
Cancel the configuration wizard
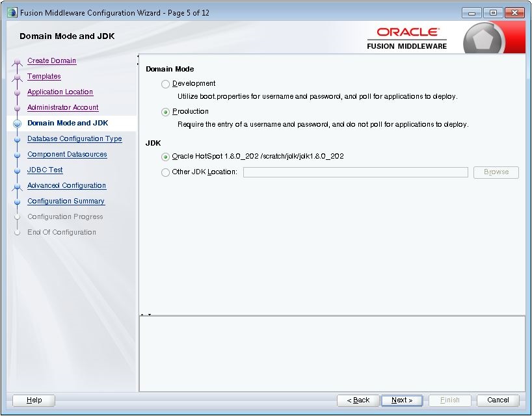pos(498,400)
